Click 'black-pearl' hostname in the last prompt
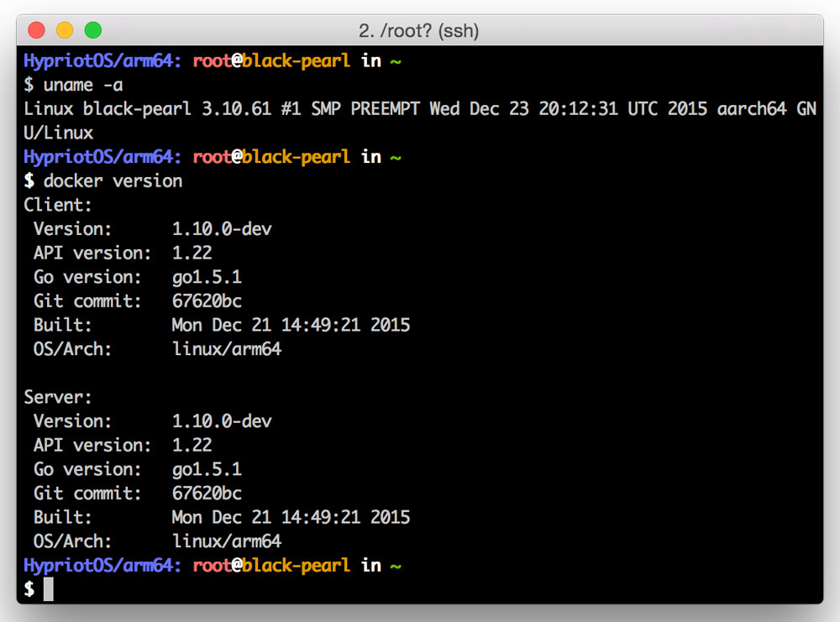The width and height of the screenshot is (840, 622). click(296, 565)
